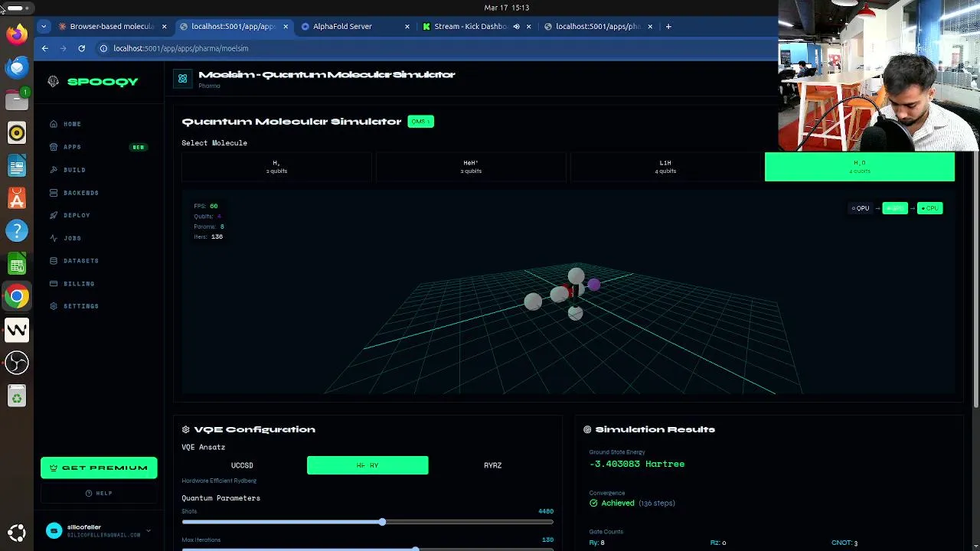The image size is (980, 551).
Task: Click the New badge next to Apps
Action: point(138,147)
